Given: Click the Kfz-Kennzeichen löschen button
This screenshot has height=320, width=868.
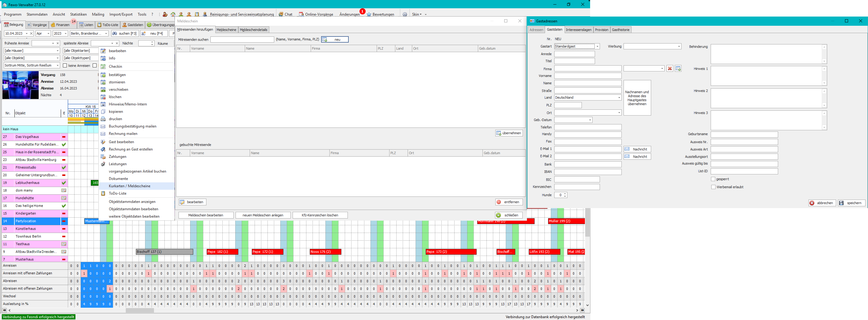Looking at the screenshot, I should pos(320,215).
